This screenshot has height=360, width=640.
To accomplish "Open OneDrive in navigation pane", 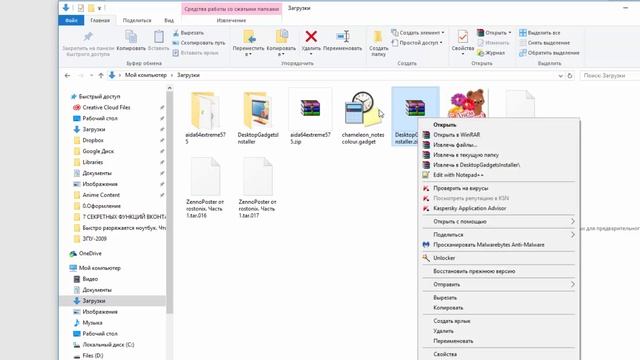I will coord(90,253).
